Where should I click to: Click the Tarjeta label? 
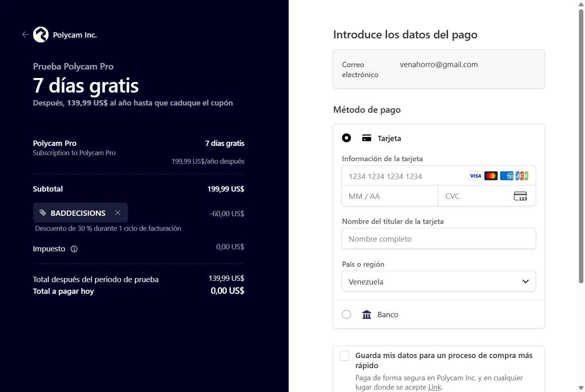(x=389, y=138)
